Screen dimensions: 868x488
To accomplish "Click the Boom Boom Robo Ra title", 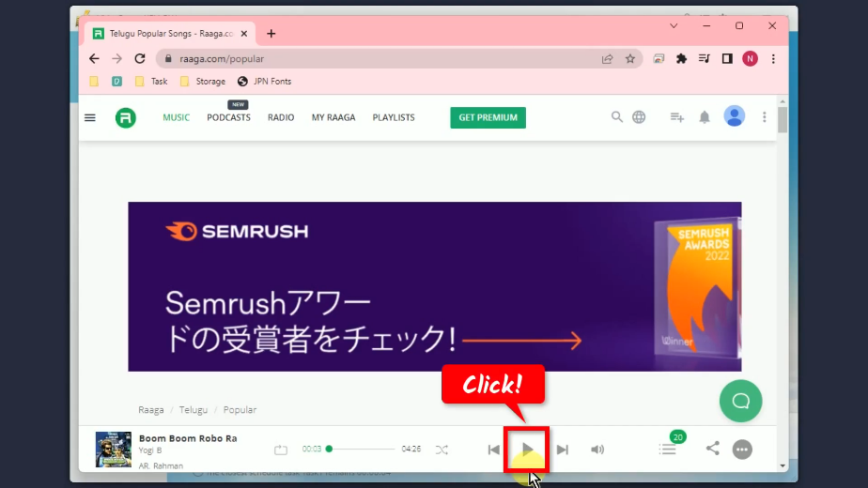I will pos(188,438).
